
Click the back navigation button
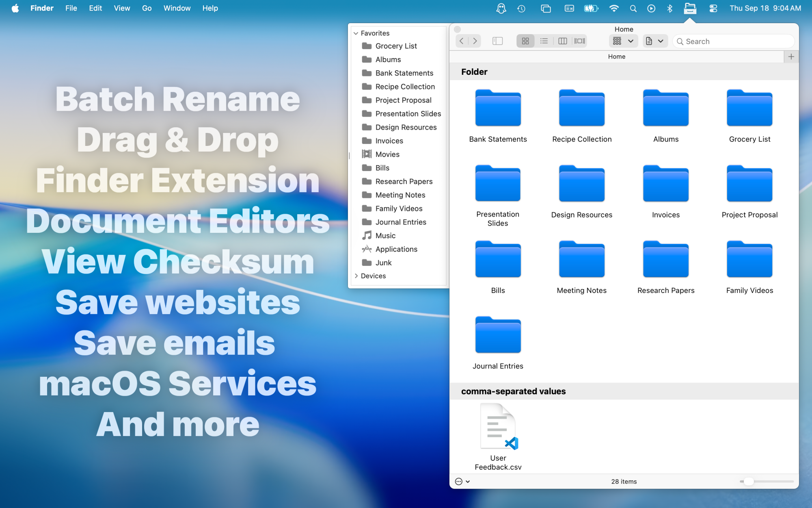tap(462, 41)
